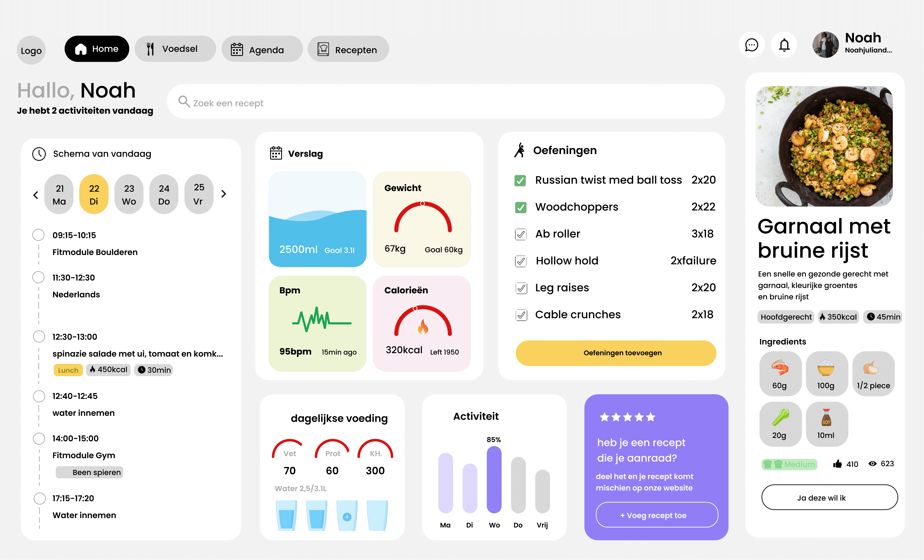The height and width of the screenshot is (560, 924).
Task: Go to the previous week with the left arrow
Action: click(x=36, y=194)
